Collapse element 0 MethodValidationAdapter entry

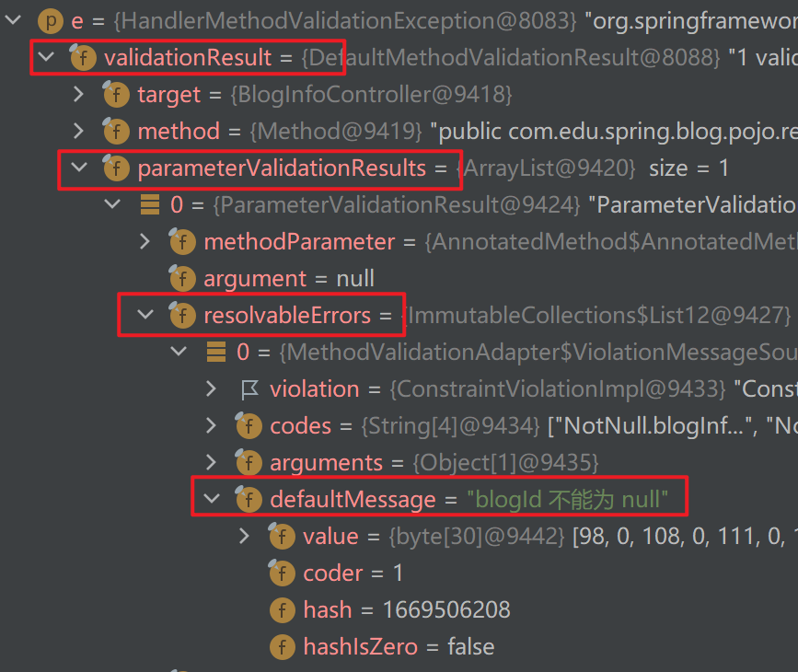(x=179, y=352)
